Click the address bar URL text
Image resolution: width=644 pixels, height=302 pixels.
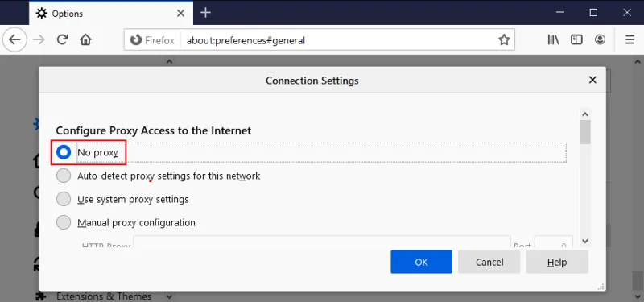click(246, 40)
